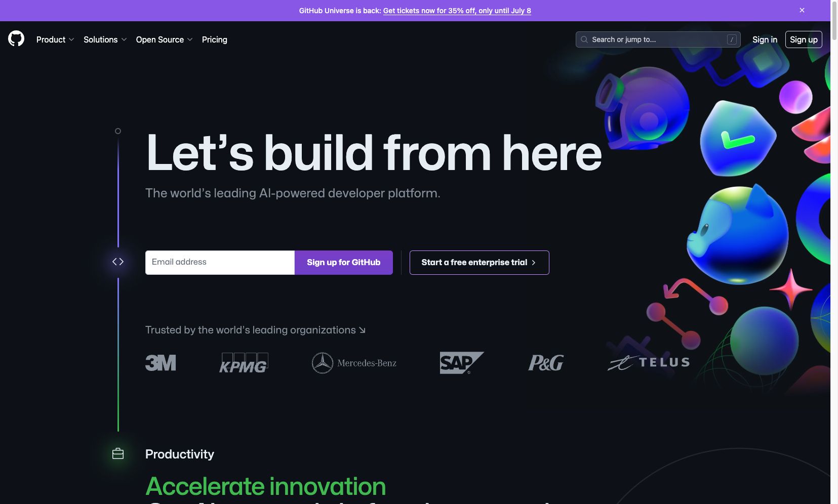Viewport: 838px width, 504px height.
Task: Expand the Open Source dropdown menu
Action: pyautogui.click(x=164, y=39)
